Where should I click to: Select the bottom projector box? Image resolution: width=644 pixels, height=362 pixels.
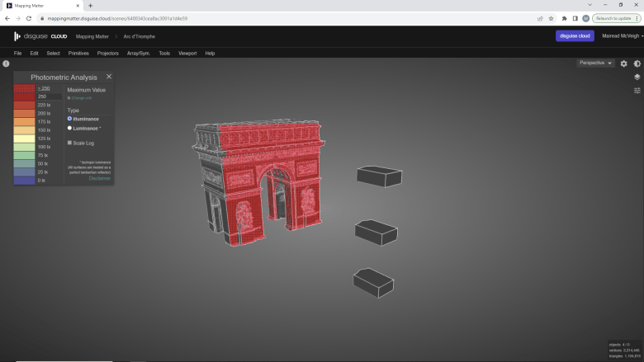373,283
